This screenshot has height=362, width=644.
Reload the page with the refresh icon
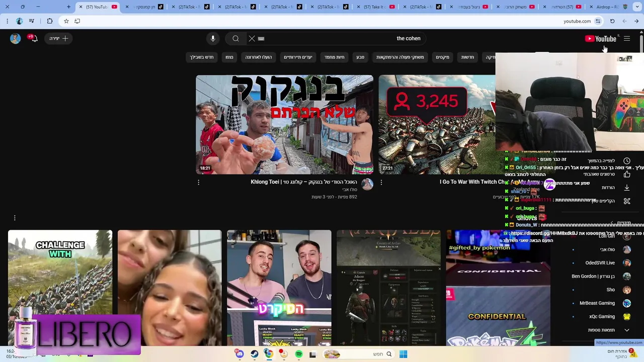(x=612, y=21)
